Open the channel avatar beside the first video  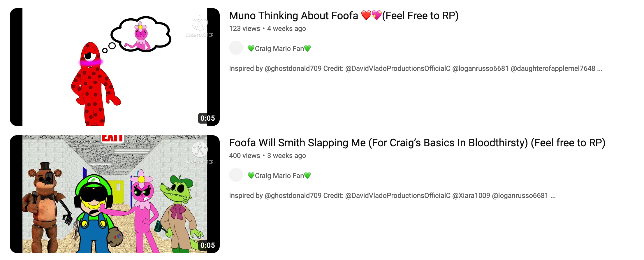[236, 48]
